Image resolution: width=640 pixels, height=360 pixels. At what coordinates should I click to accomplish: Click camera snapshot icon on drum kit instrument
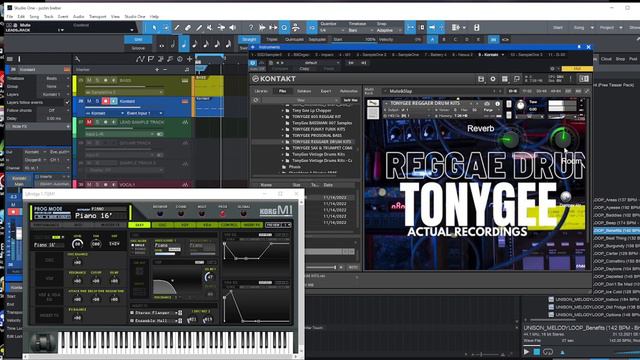[487, 104]
